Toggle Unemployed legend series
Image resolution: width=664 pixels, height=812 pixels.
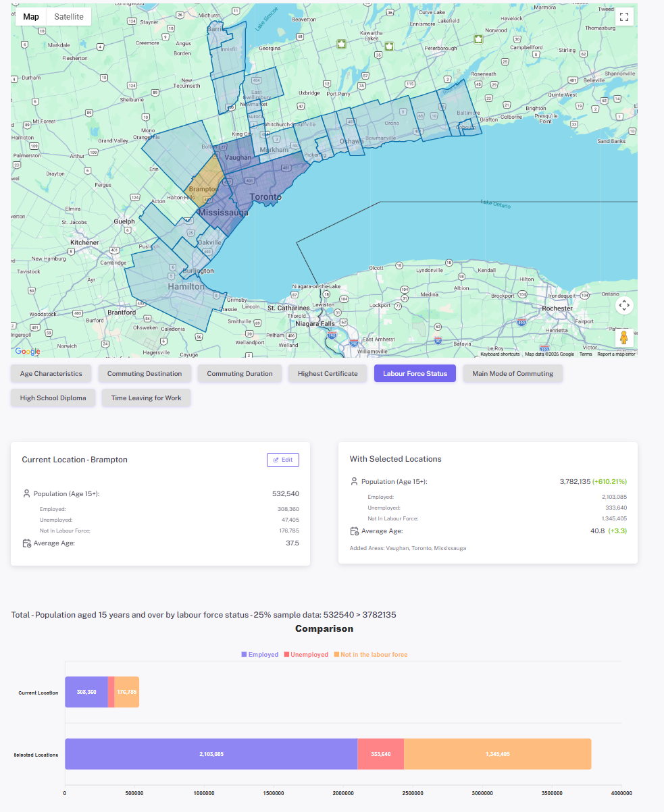(306, 655)
